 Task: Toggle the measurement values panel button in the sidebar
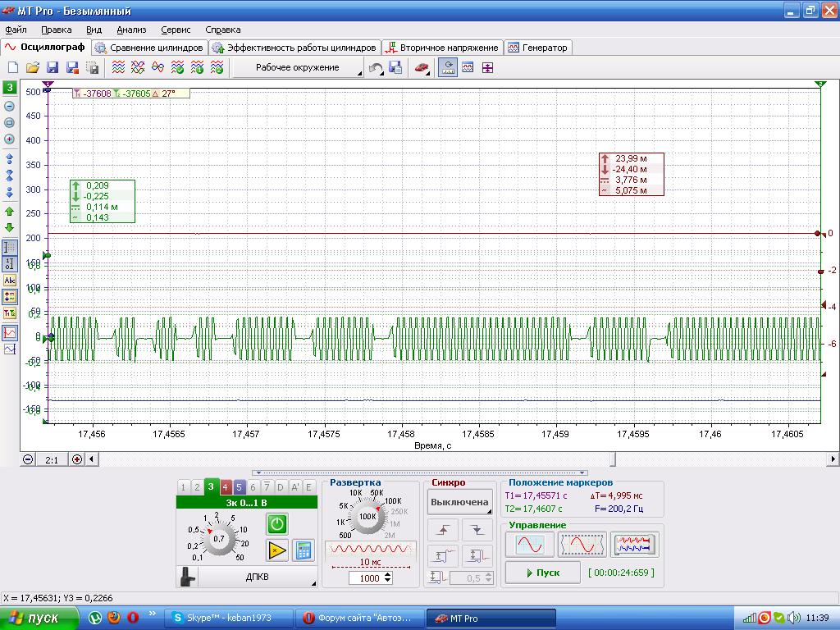(x=10, y=297)
